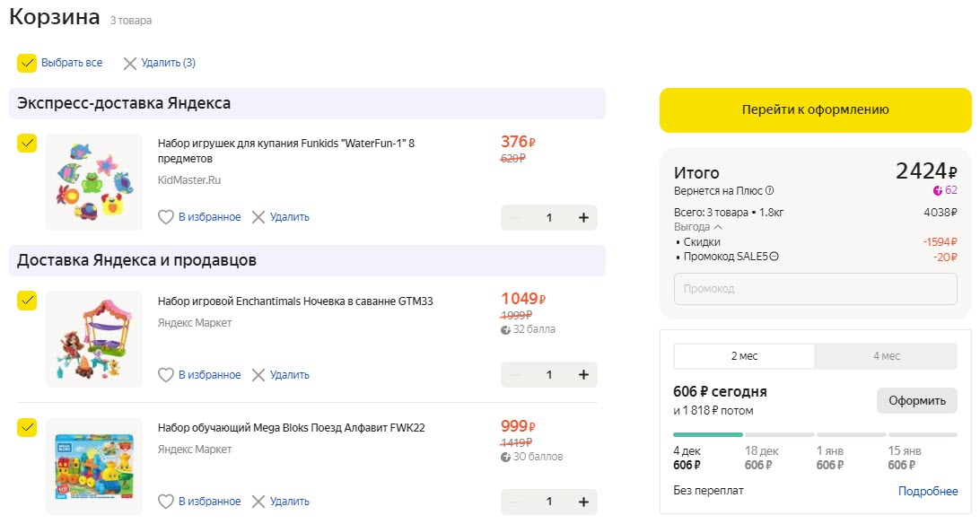Collapse the Выгода breakdown chevron
The height and width of the screenshot is (524, 980).
click(x=718, y=227)
